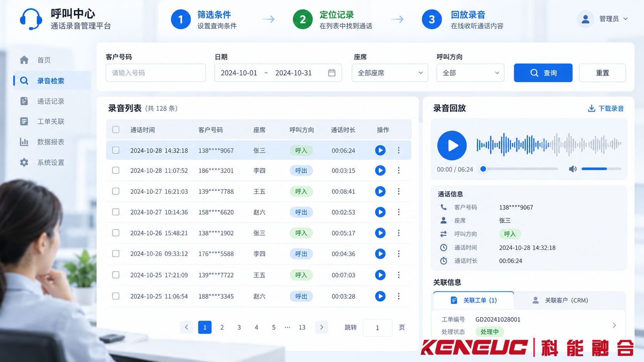Select 录音检索 in the sidebar
Image resolution: width=644 pixels, height=362 pixels.
click(x=52, y=81)
